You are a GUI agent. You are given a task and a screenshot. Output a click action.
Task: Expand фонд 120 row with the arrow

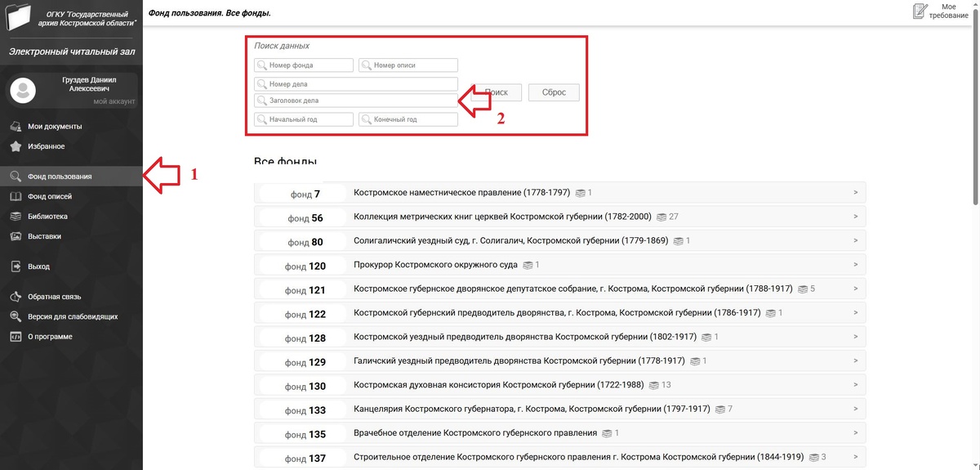click(x=855, y=265)
